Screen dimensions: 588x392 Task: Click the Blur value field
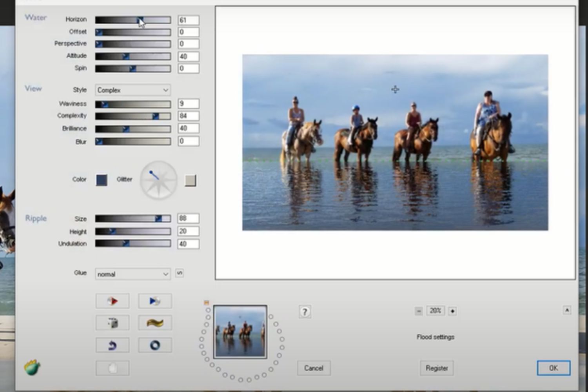pos(188,141)
